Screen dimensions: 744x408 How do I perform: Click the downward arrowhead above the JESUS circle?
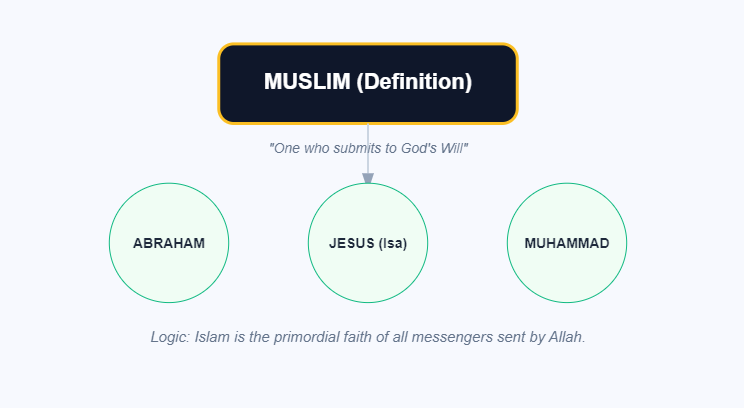pyautogui.click(x=368, y=178)
